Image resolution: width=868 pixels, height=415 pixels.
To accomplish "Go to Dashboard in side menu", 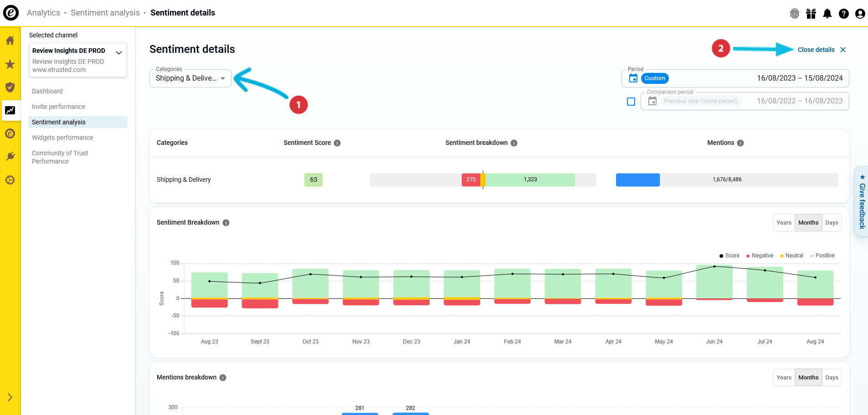I will click(x=47, y=91).
